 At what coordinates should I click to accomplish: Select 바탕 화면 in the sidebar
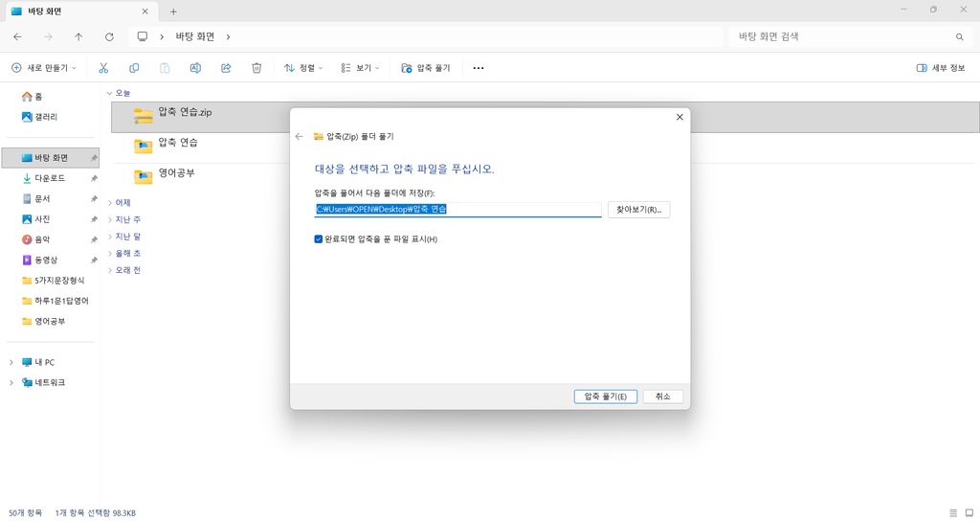[51, 158]
